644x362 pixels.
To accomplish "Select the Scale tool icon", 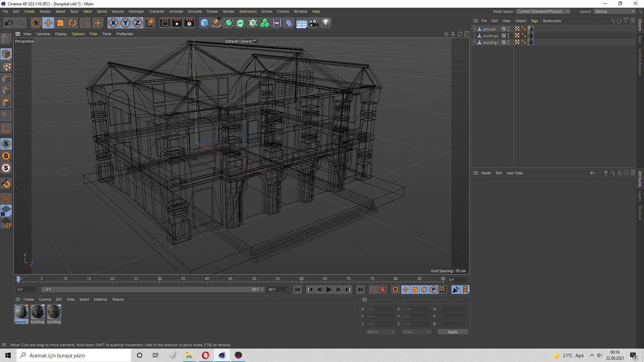I will (x=60, y=23).
